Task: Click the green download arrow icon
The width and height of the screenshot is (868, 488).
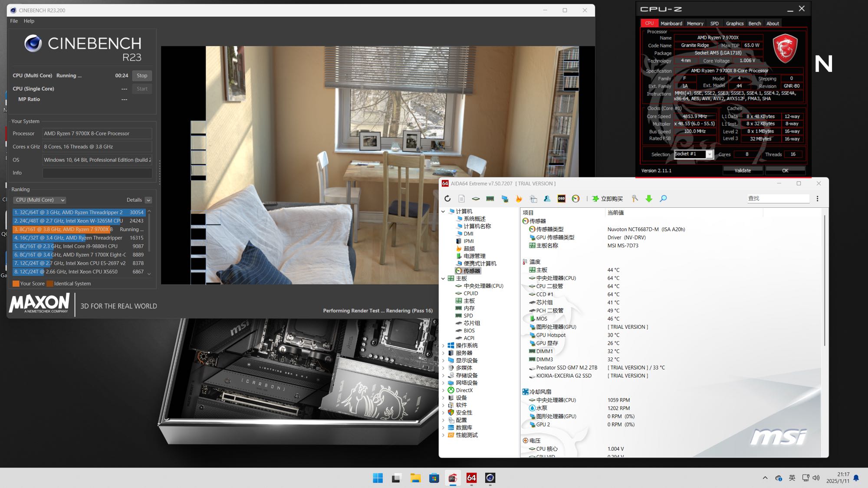Action: [649, 199]
